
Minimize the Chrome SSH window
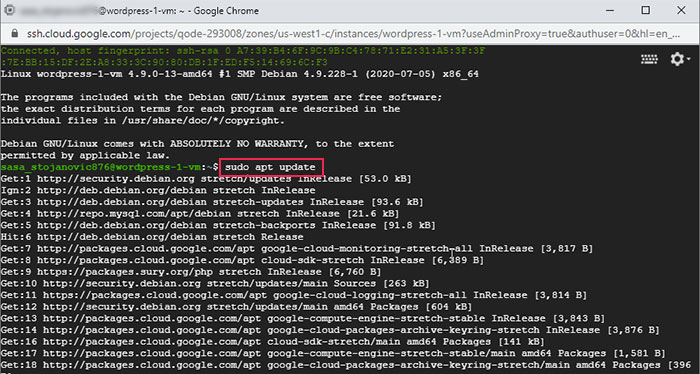coord(610,10)
